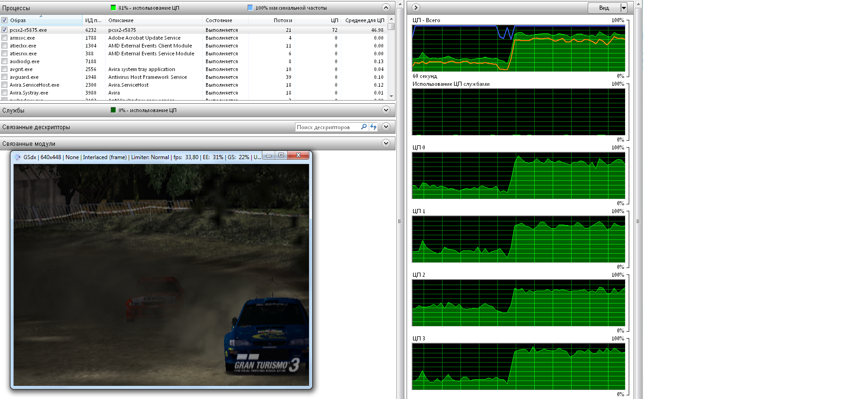Click the handle search magnifier icon
Image resolution: width=868 pixels, height=399 pixels.
point(364,127)
